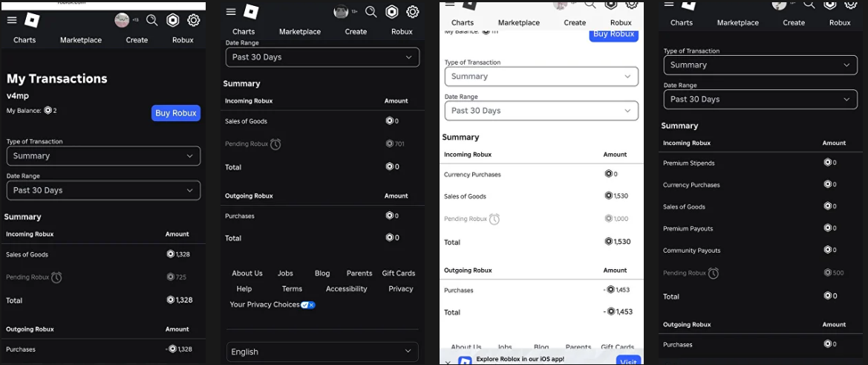
Task: Open Robux tab in Premium Stipends panel
Action: click(x=840, y=23)
